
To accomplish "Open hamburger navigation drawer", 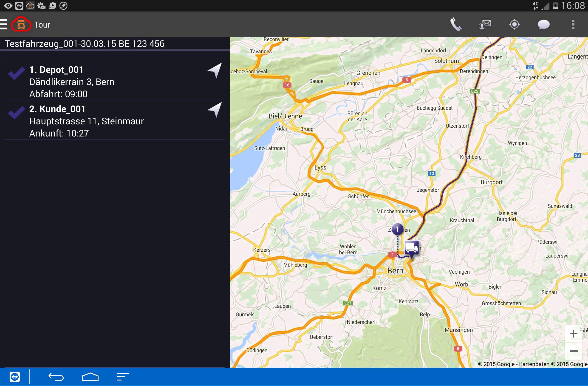I will pyautogui.click(x=3, y=24).
